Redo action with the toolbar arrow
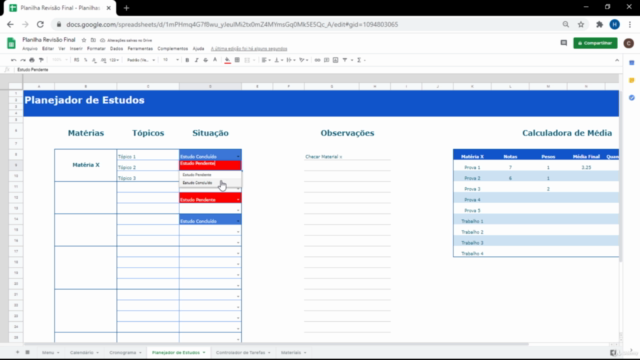The image size is (640, 360). [23, 60]
